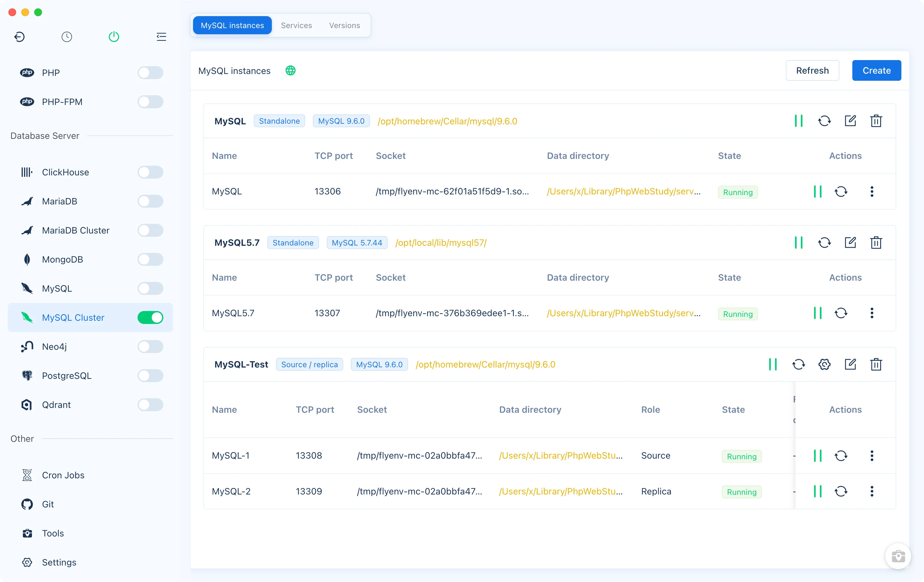Pause the MySQL5.7 instance on port 13307

pos(818,313)
